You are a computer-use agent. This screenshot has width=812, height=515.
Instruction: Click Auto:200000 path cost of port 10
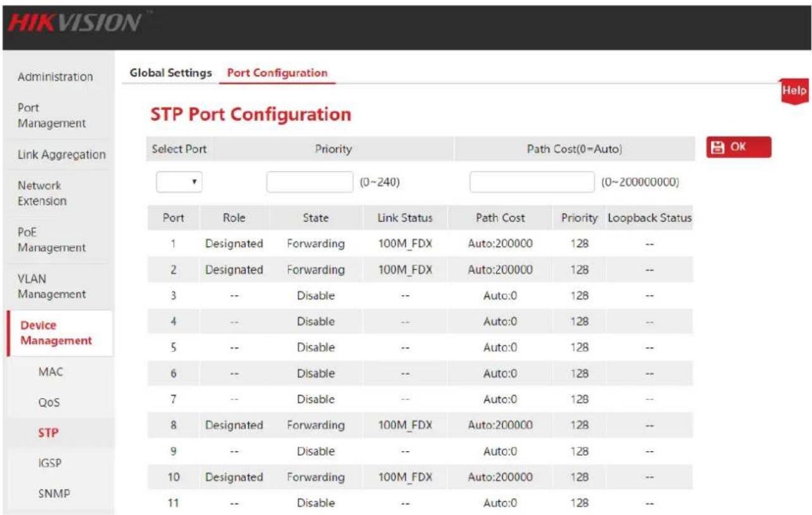tap(500, 477)
